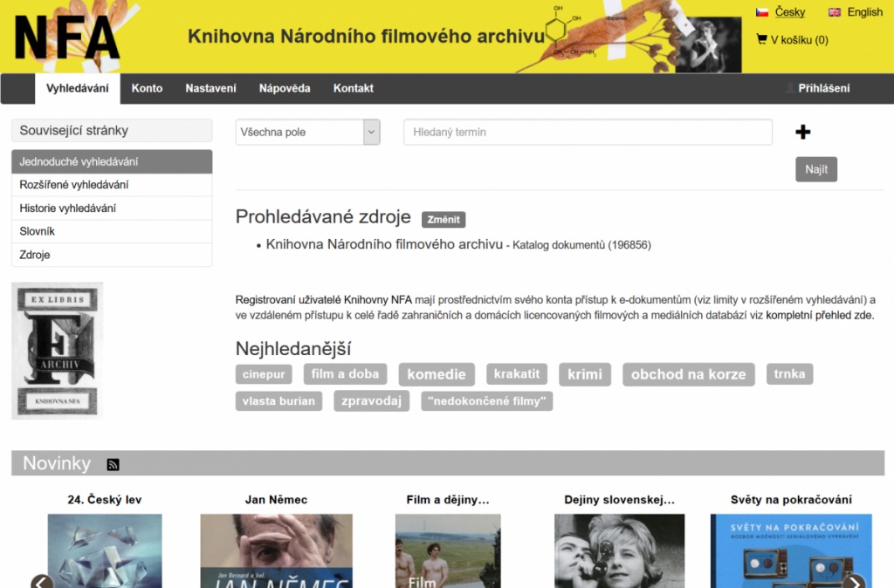Click the Změnit sources button
Image resolution: width=894 pixels, height=588 pixels.
coord(444,219)
